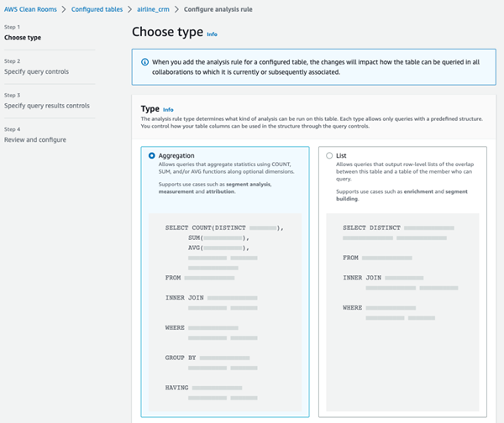Go to Review and configure step
This screenshot has width=504, height=423.
pyautogui.click(x=34, y=139)
